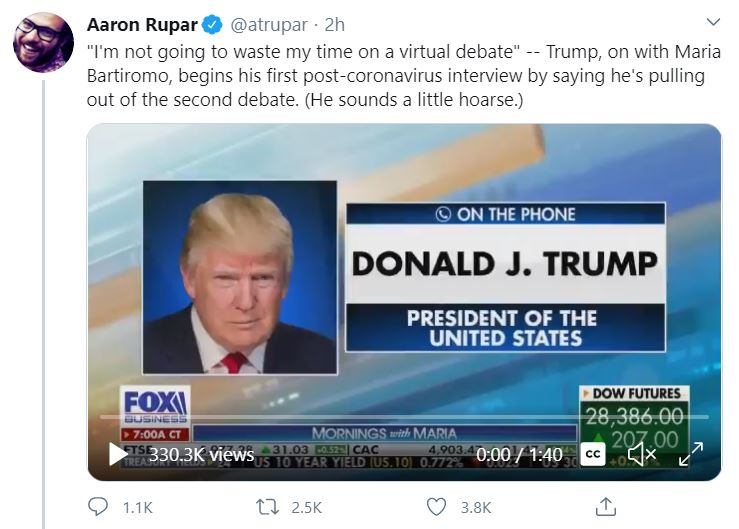View the 3.8K likes count

click(476, 508)
